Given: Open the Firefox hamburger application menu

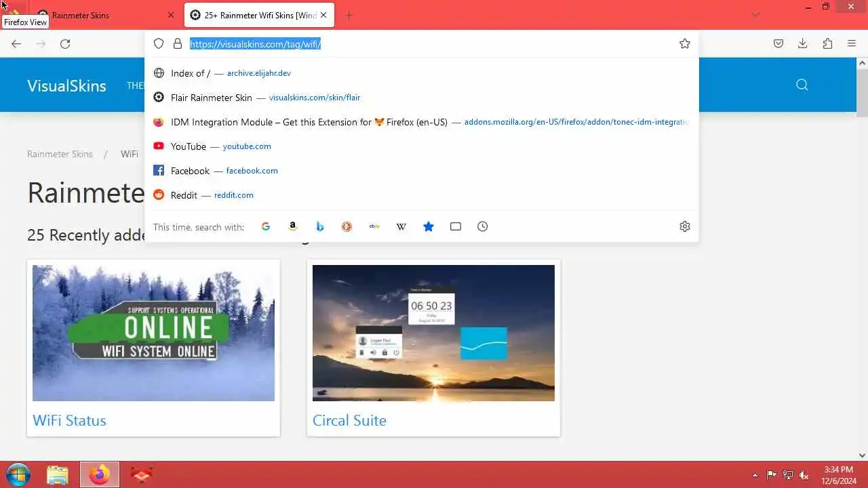Looking at the screenshot, I should click(x=852, y=43).
